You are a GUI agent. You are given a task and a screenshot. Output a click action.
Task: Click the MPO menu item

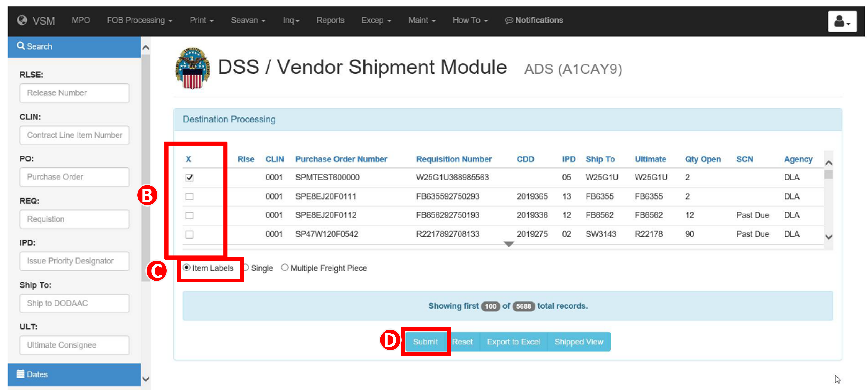81,20
